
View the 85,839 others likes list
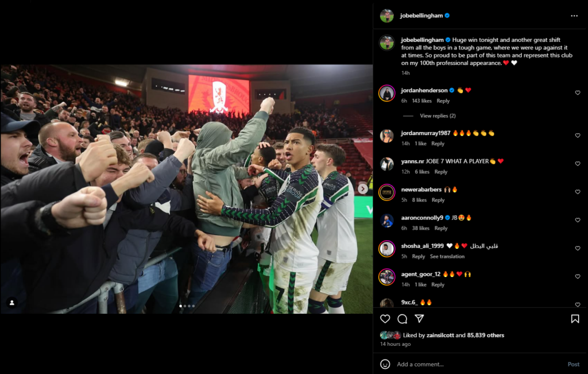click(x=485, y=335)
